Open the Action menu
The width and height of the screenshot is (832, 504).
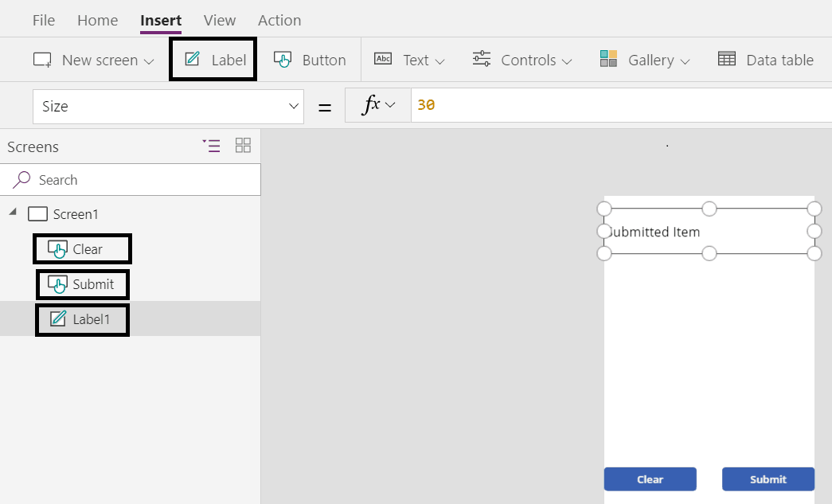[x=279, y=19]
